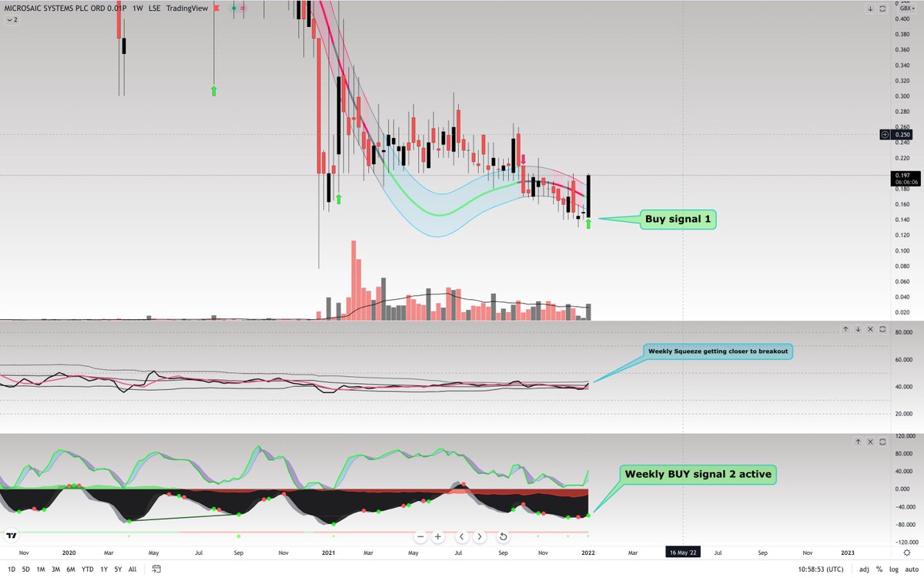Screen dimensions: 924x578
Task: Maximize the bottom oscillator pane
Action: coord(883,442)
